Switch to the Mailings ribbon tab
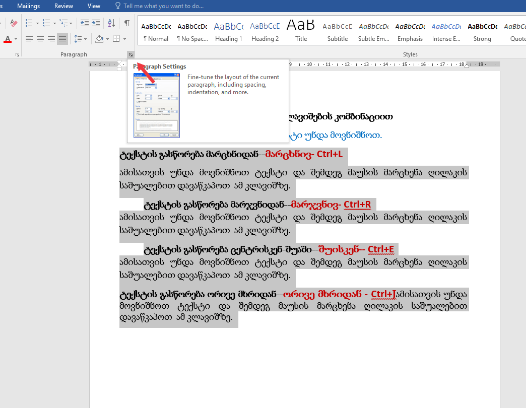The image size is (526, 408). (x=29, y=6)
